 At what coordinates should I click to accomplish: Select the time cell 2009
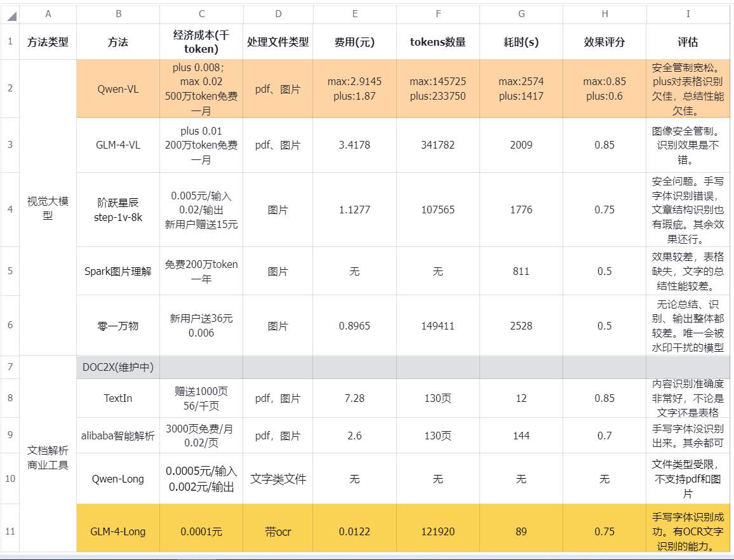click(x=521, y=145)
